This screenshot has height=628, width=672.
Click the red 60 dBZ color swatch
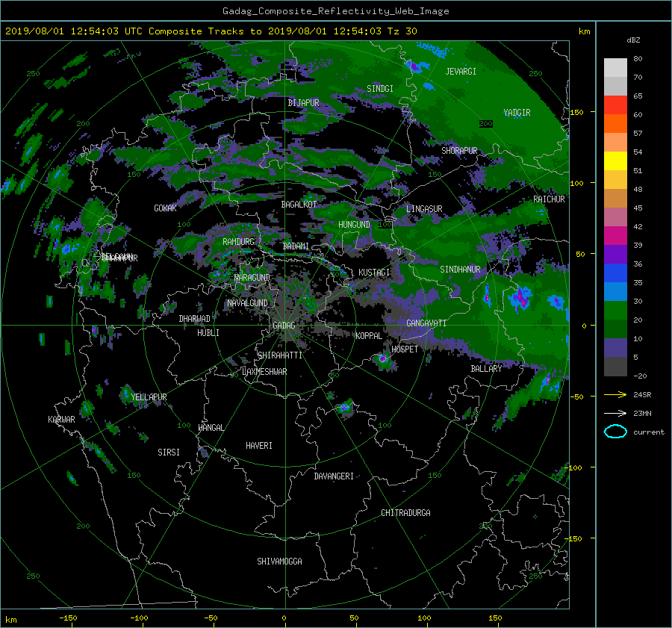[615, 105]
